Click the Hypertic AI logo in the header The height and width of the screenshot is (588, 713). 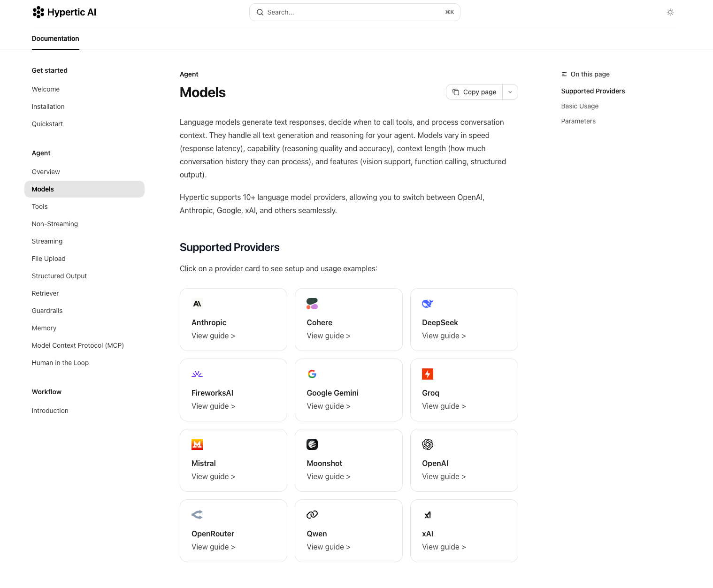pos(64,12)
